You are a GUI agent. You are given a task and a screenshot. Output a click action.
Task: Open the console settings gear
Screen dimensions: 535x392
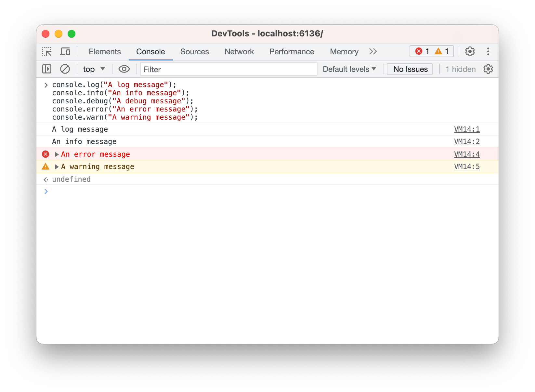pyautogui.click(x=488, y=69)
